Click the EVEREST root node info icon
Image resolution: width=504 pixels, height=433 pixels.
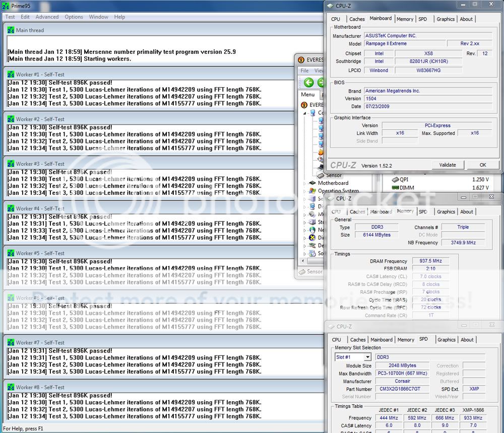click(304, 105)
